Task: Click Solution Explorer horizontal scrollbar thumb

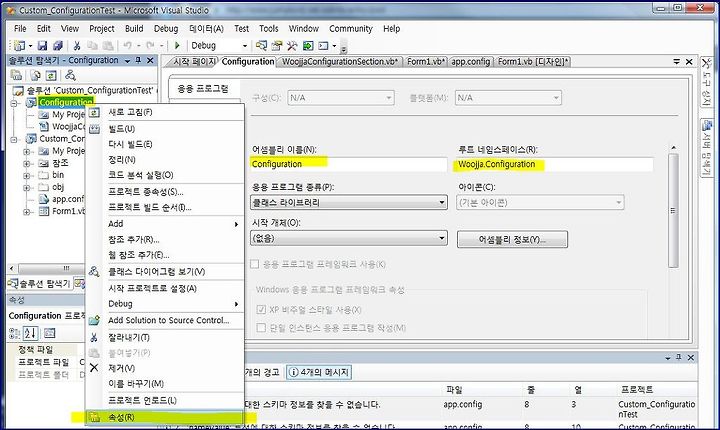Action: tap(66, 268)
